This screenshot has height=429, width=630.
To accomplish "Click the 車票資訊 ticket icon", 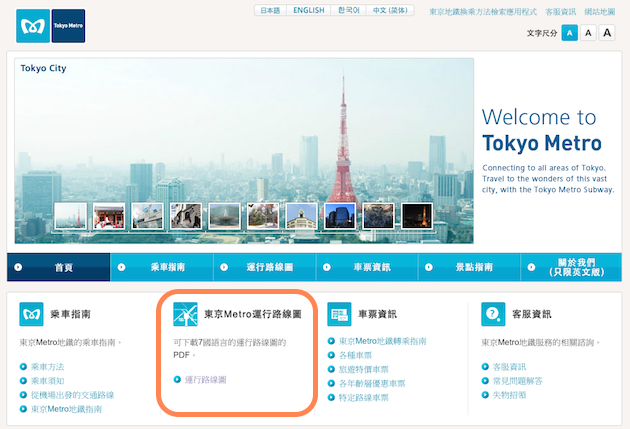I will (x=340, y=314).
